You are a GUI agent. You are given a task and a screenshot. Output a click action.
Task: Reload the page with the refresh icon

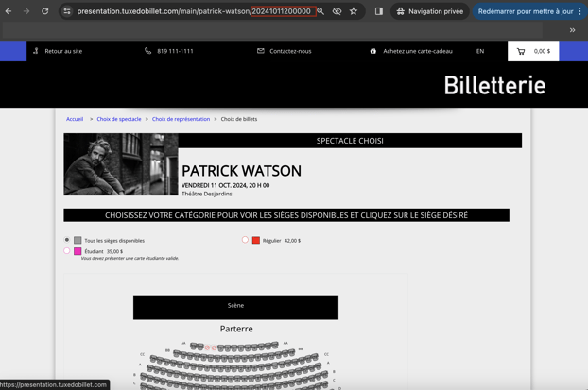pos(45,11)
